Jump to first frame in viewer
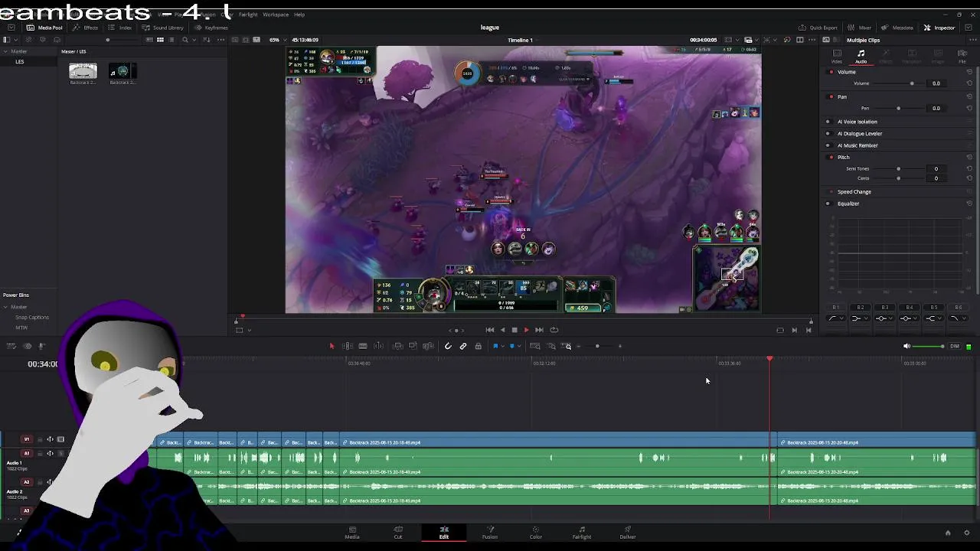980x551 pixels. (490, 330)
